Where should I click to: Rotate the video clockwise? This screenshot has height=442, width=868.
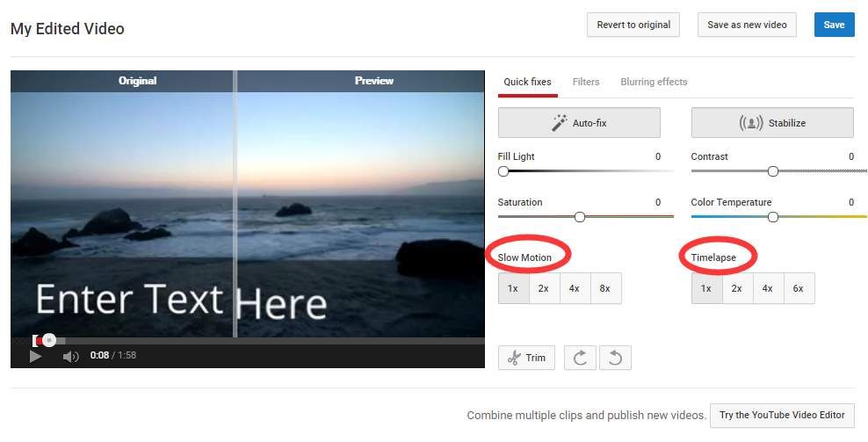click(x=581, y=358)
